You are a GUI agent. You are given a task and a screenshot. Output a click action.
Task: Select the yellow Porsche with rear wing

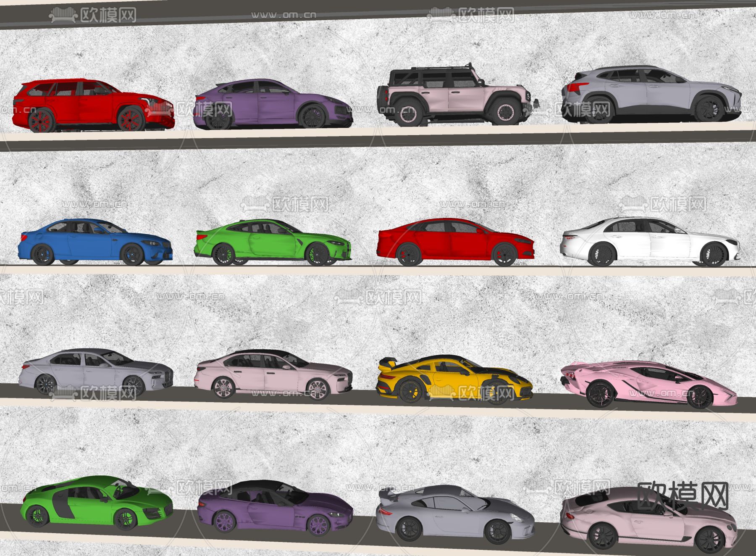coord(454,378)
